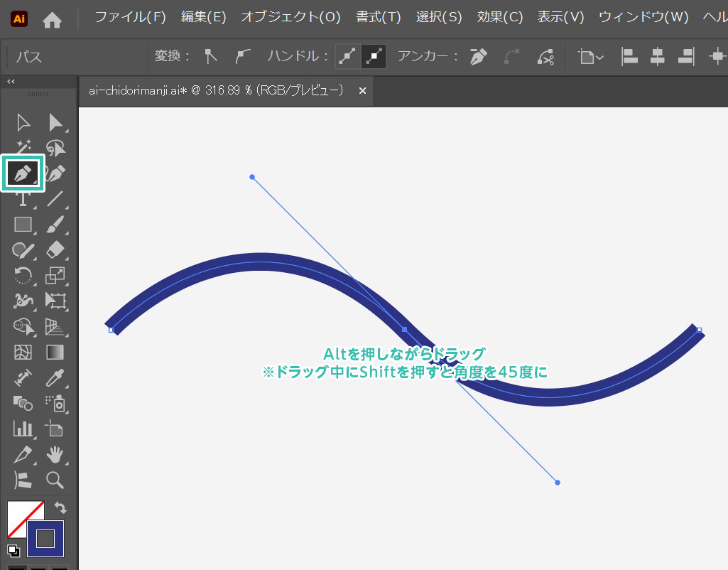Screen dimensions: 728x570
Task: Select the Curvature tool
Action: point(55,173)
